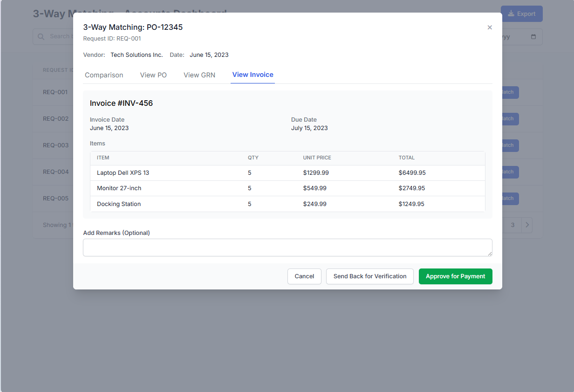This screenshot has width=574, height=392.
Task: Click Approve for Payment button
Action: (456, 276)
